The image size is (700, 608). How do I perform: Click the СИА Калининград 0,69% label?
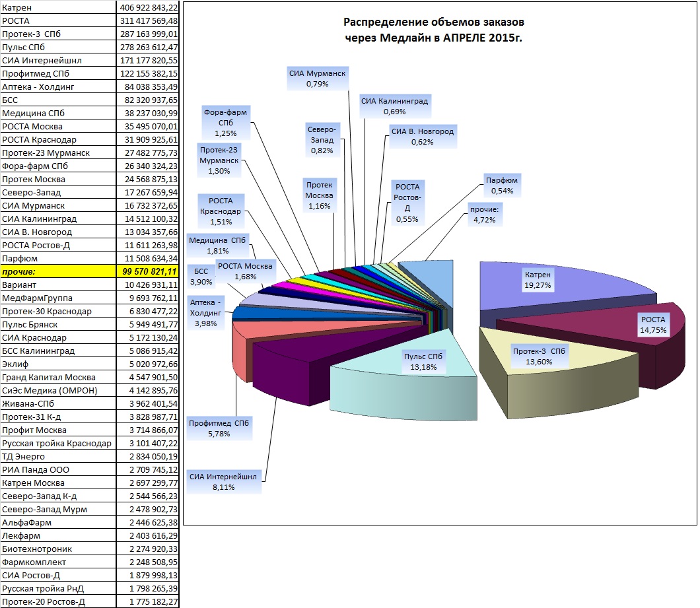coord(395,106)
